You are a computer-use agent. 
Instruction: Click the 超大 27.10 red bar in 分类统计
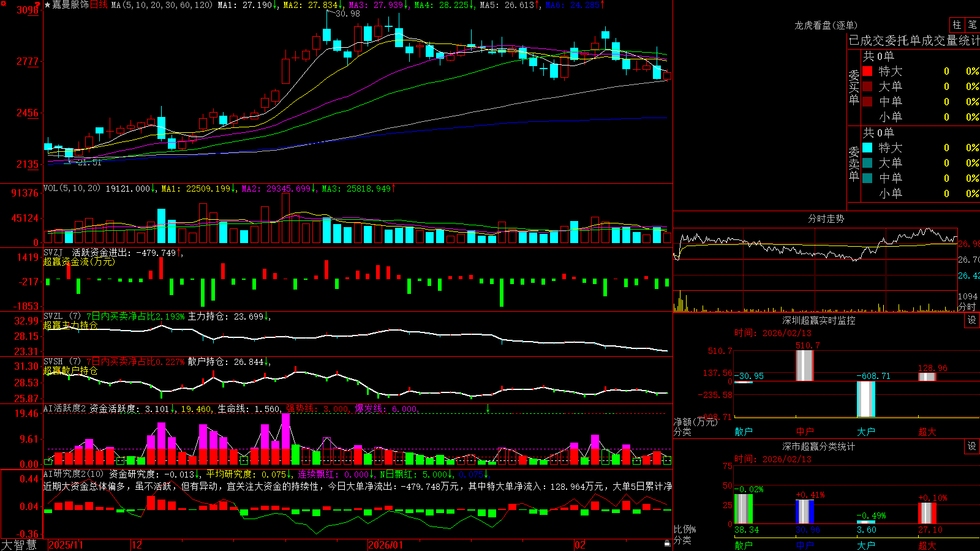(927, 513)
